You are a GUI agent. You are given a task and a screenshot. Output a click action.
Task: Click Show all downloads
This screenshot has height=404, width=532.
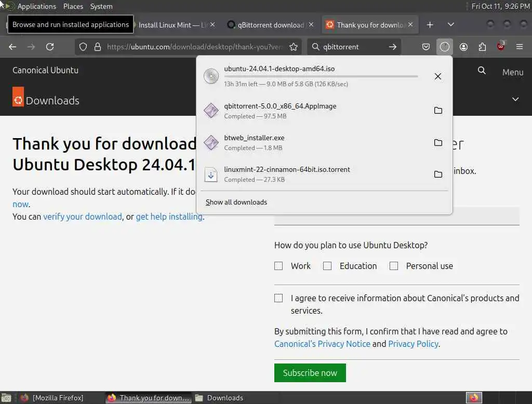(x=236, y=202)
